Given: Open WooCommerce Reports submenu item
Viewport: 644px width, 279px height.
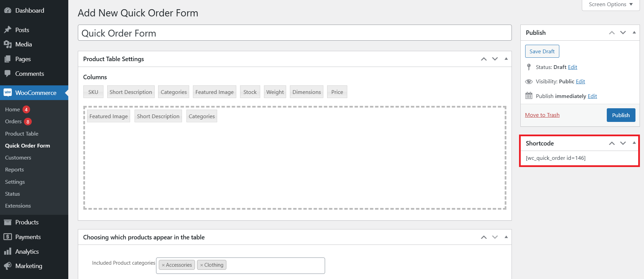Looking at the screenshot, I should click(14, 170).
